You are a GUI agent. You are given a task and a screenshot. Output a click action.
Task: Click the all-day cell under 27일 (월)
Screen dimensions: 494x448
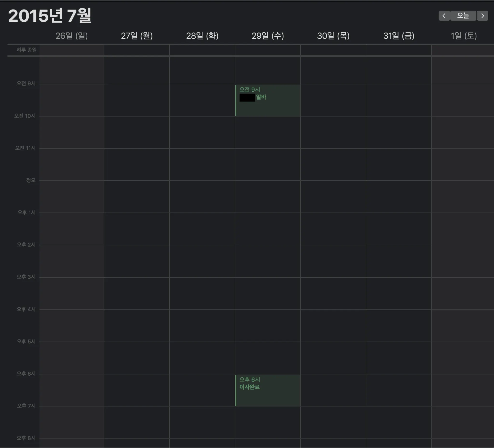137,50
